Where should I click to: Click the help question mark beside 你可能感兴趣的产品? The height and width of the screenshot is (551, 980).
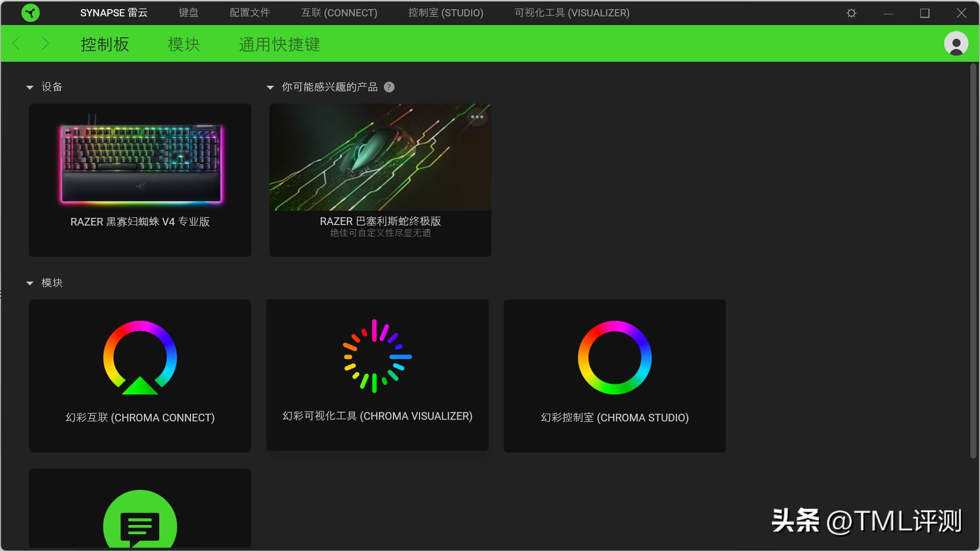tap(389, 87)
